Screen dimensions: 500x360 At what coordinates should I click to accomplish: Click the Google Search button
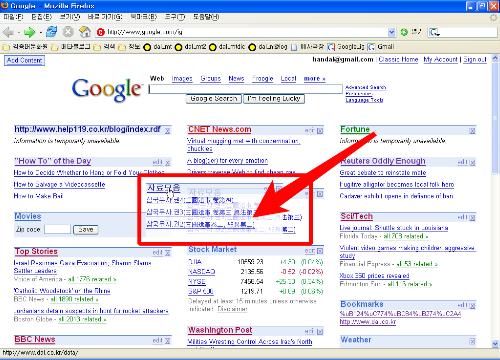pyautogui.click(x=214, y=99)
